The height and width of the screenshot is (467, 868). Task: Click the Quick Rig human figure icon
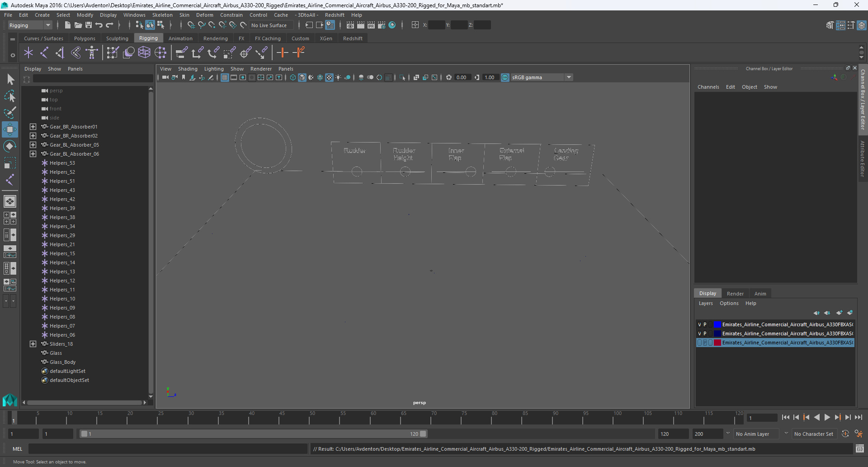point(92,53)
